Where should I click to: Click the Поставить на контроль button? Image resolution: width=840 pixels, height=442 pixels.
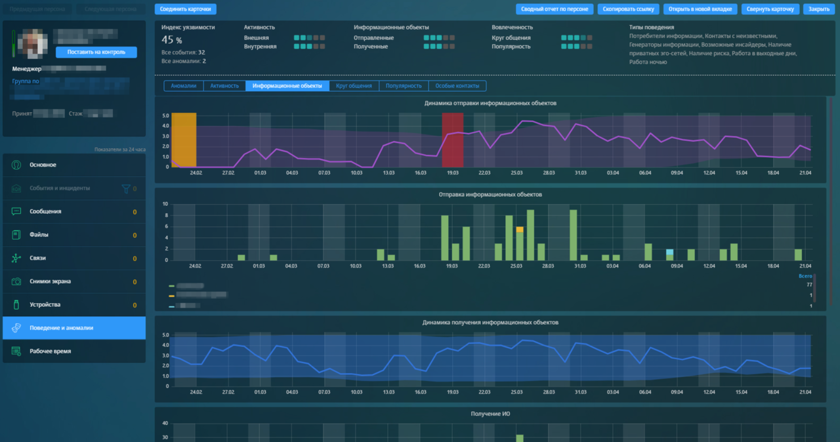96,52
